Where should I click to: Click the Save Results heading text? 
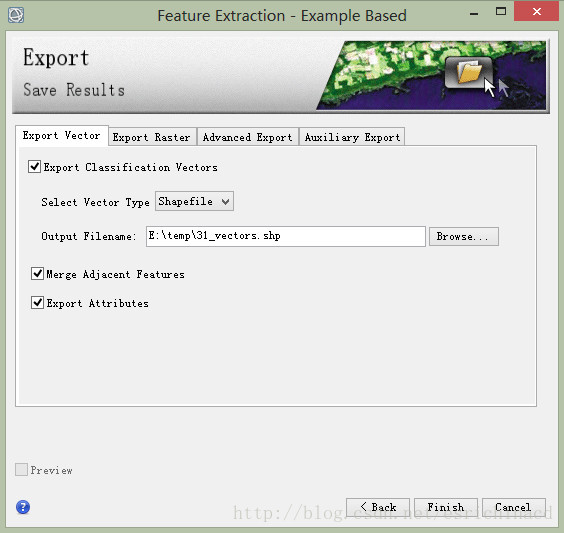coord(74,90)
